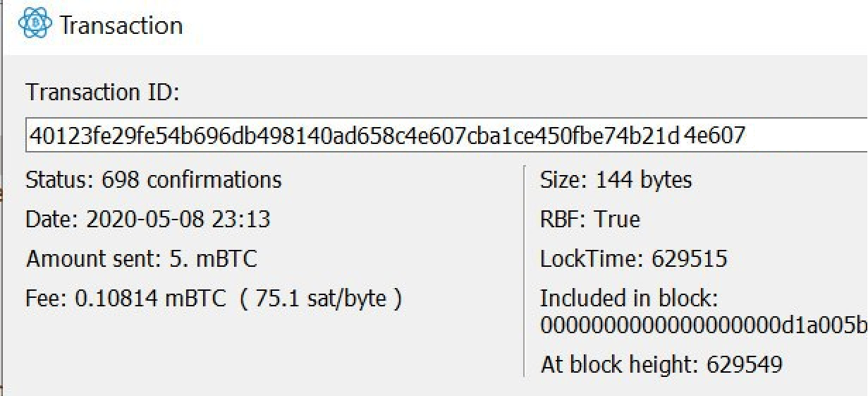The image size is (868, 396).
Task: Click the 75.1 sat/byte fee rate
Action: tap(321, 299)
